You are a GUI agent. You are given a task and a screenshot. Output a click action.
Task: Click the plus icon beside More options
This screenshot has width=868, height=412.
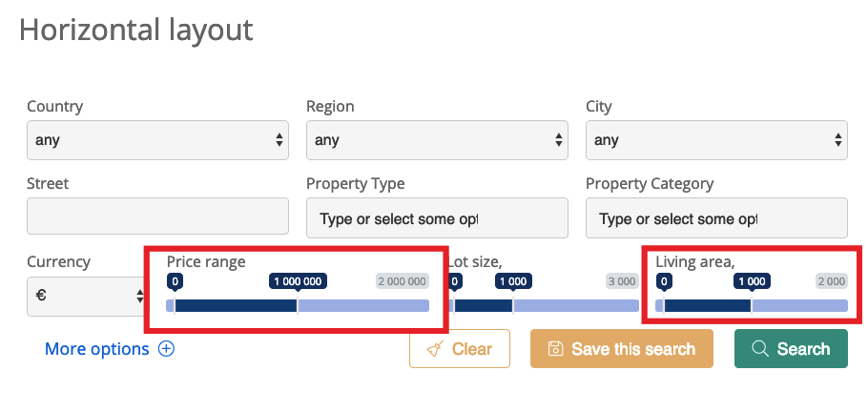click(x=166, y=349)
